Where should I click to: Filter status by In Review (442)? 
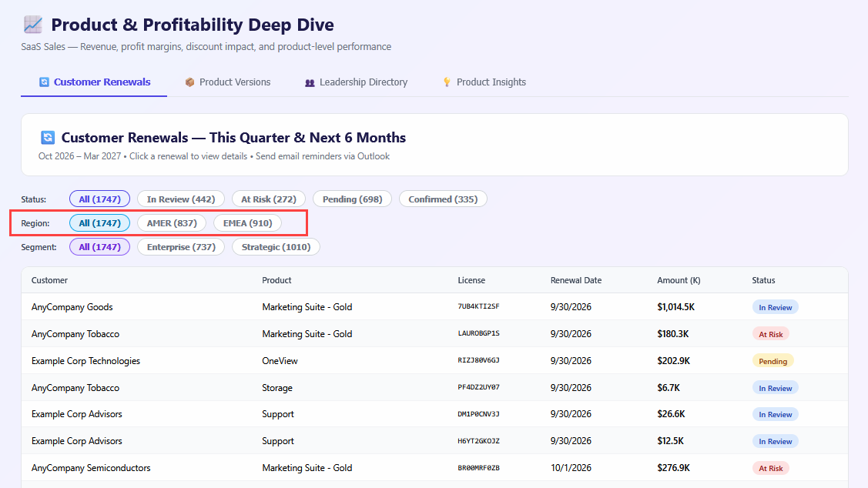click(x=181, y=199)
